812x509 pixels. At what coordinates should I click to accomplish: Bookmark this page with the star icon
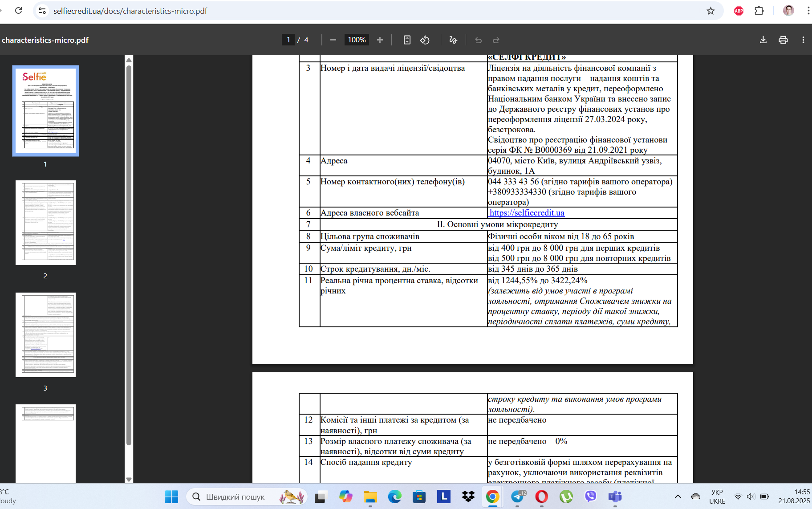tap(710, 11)
